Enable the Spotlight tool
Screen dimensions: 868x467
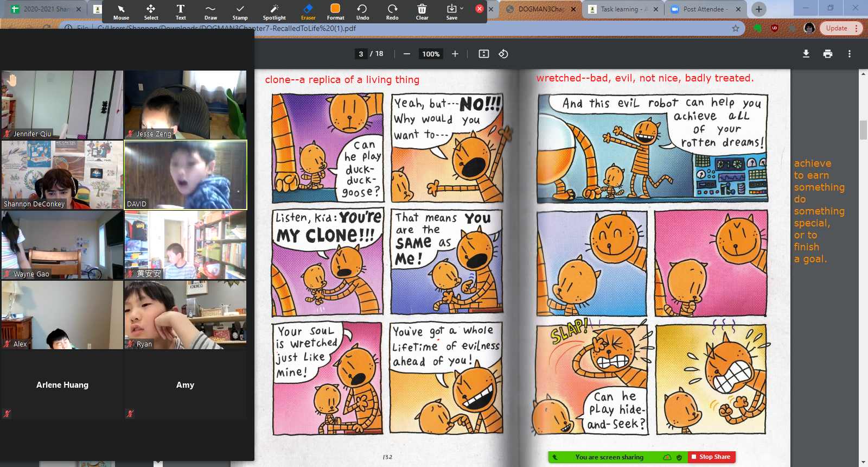274,12
